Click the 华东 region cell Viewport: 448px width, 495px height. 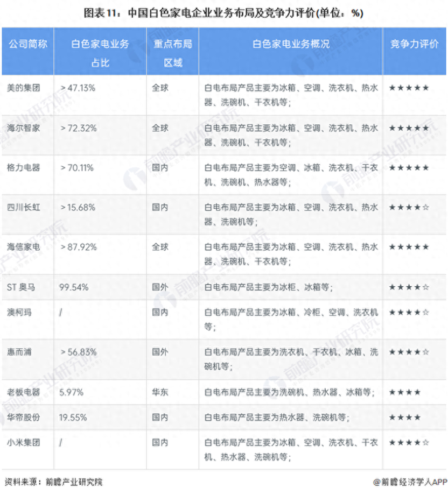coord(160,392)
